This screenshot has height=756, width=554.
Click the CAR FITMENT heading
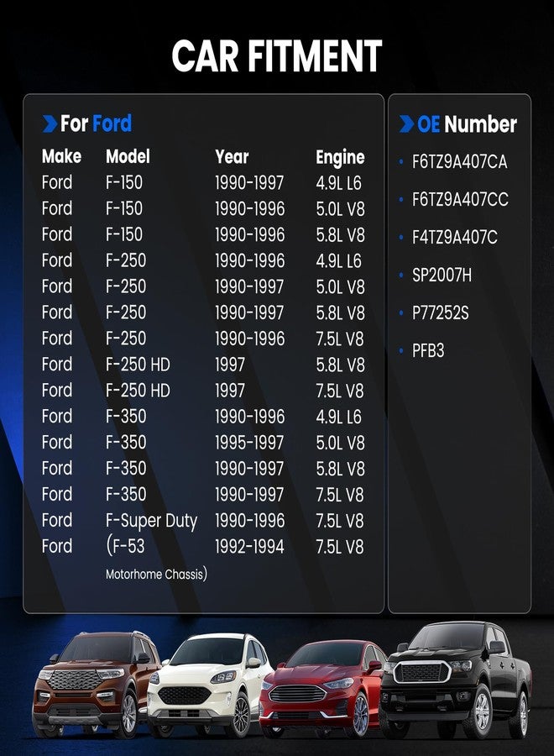pyautogui.click(x=277, y=55)
